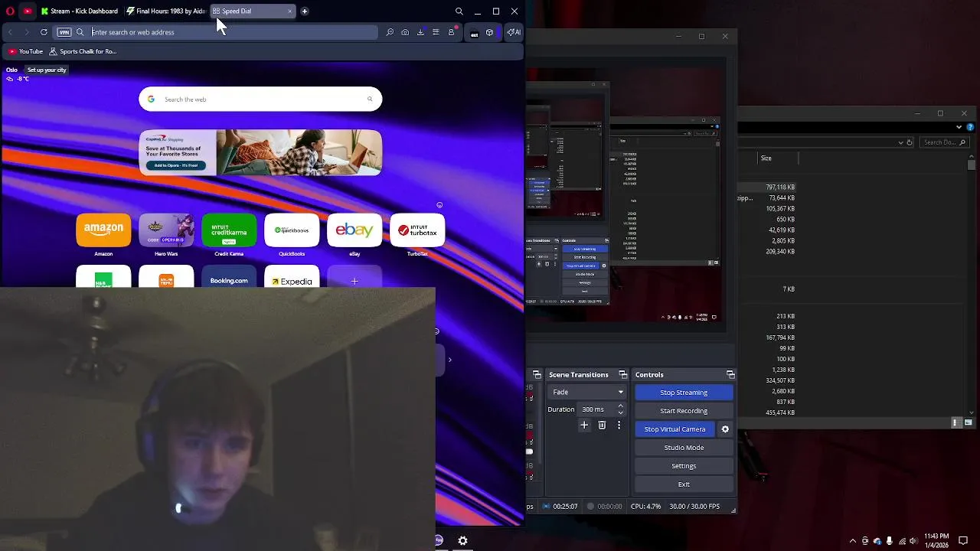Switch to Final Hours: 1983 tab
The width and height of the screenshot is (980, 551).
[166, 11]
